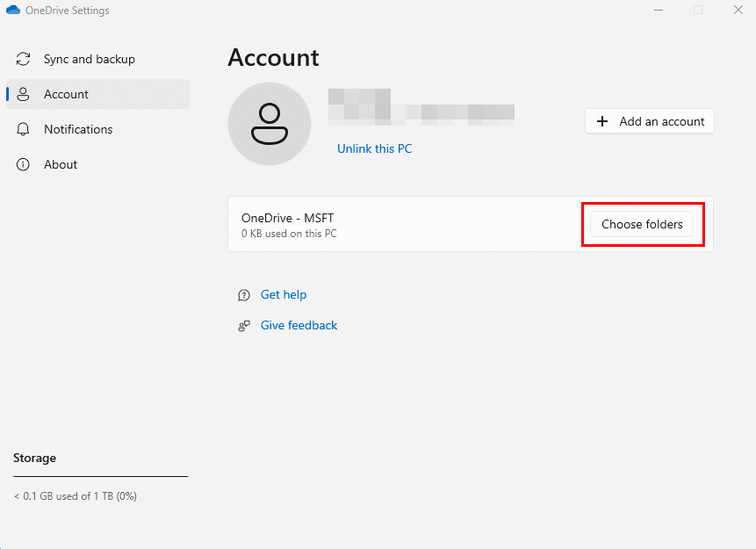Click the person icon beside Account
756x549 pixels.
point(23,94)
